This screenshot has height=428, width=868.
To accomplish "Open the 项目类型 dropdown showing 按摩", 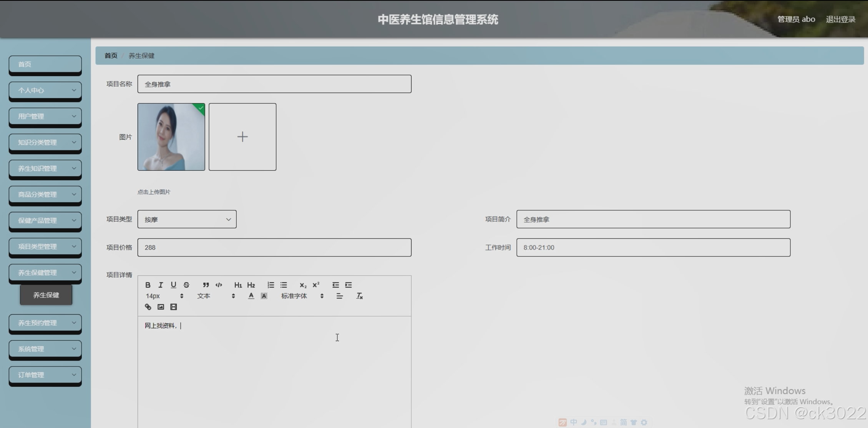I will [187, 219].
